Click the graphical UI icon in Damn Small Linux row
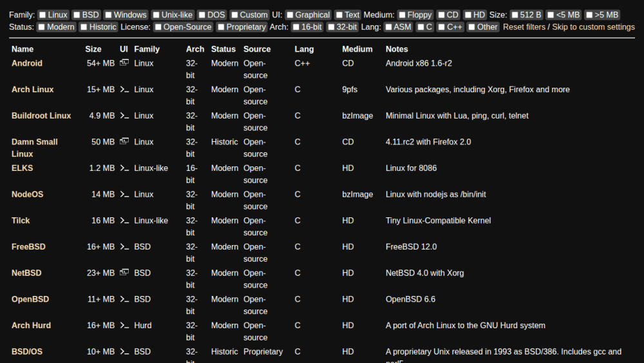Screen dimensions: 644x363 pos(124,141)
